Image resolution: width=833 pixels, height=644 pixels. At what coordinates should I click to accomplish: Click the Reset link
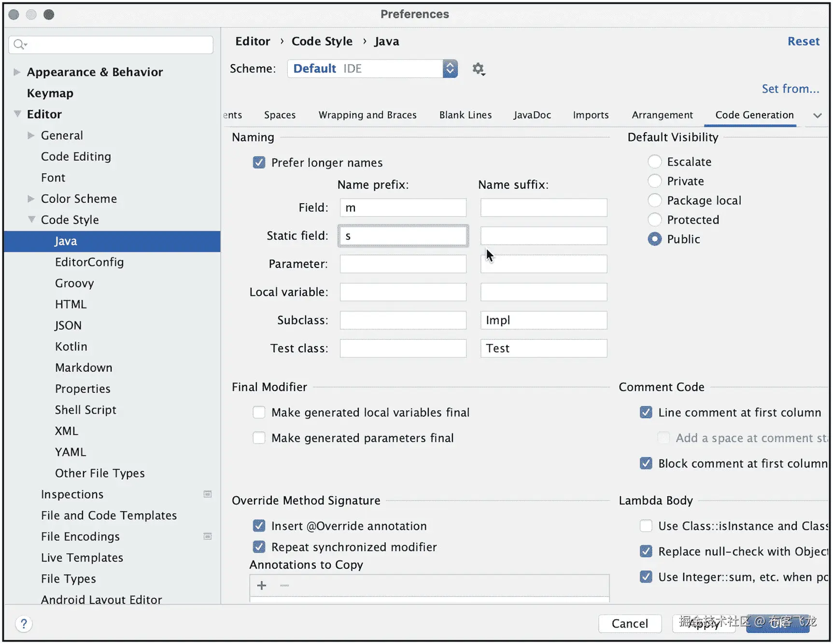click(x=803, y=42)
